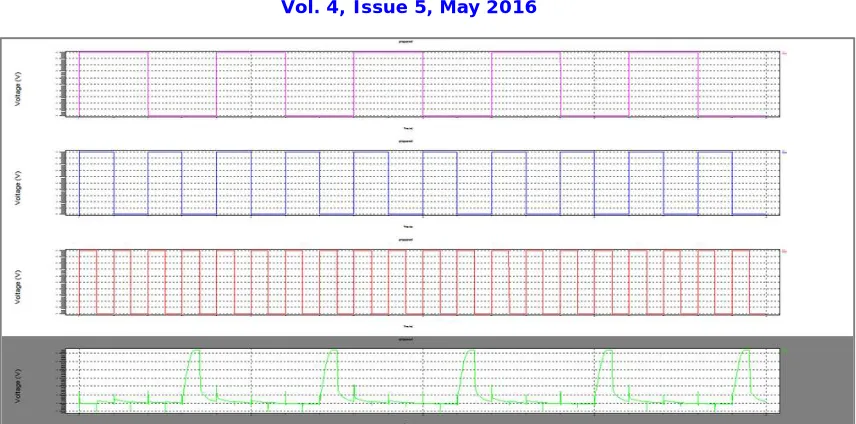856x424 pixels.
Task: Click the red trace legend label
Action: tap(784, 252)
